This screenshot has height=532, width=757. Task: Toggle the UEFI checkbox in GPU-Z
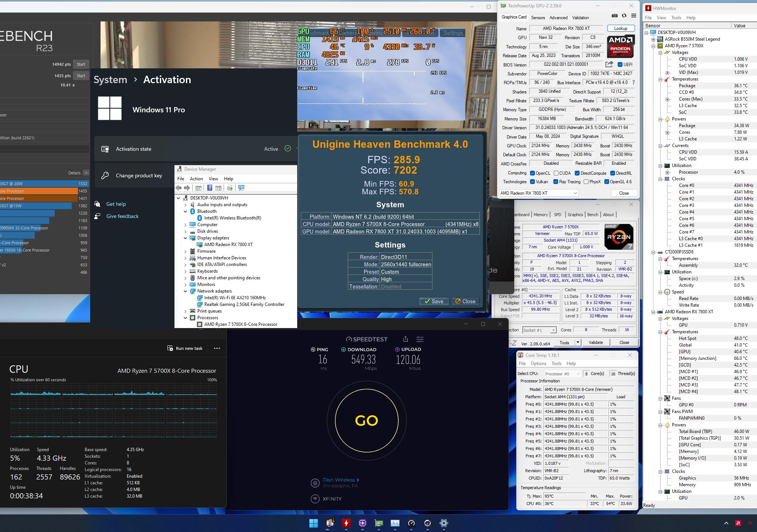tap(620, 64)
